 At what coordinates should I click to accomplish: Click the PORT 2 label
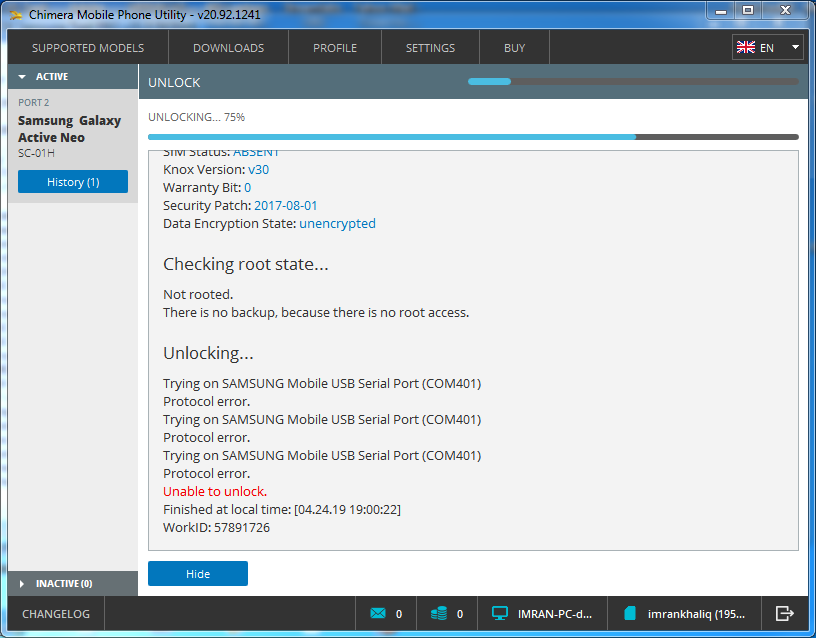click(34, 103)
